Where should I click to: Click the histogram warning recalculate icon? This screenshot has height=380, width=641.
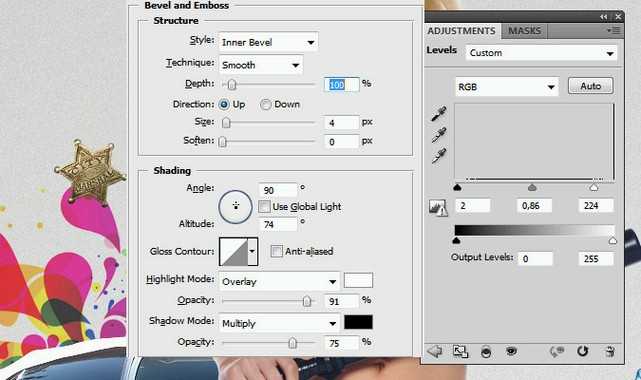pos(439,208)
